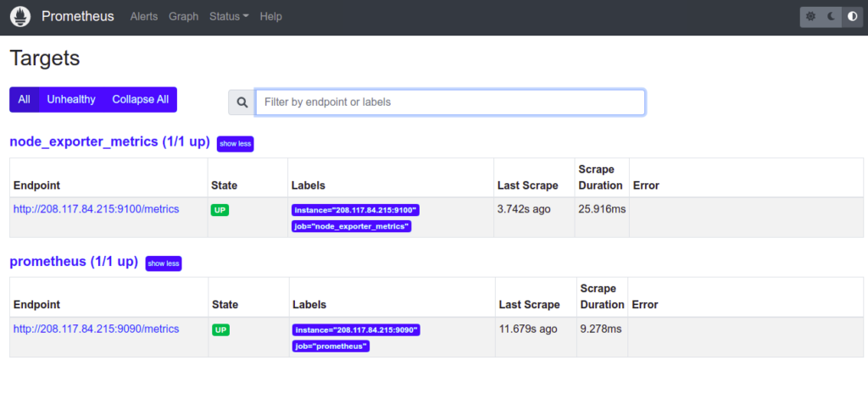Select the auto contrast theme icon

coord(853,17)
